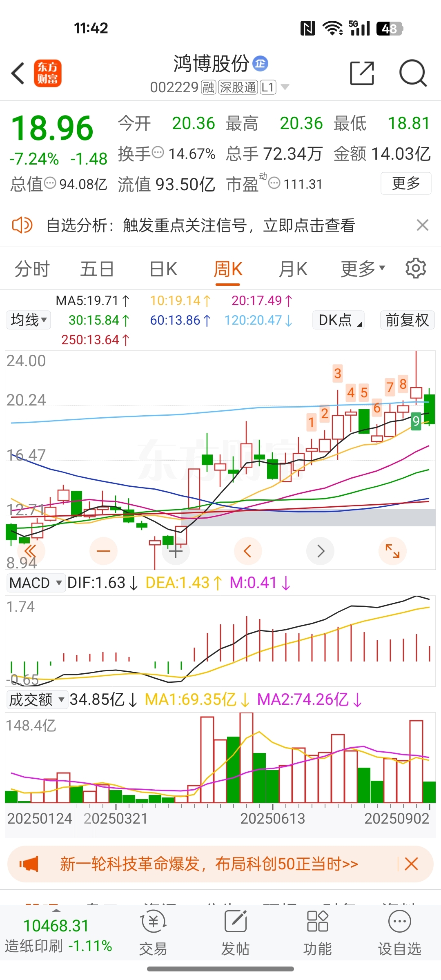The height and width of the screenshot is (980, 441).
Task: Dismiss the 自选分析 notice
Action: coord(423,225)
